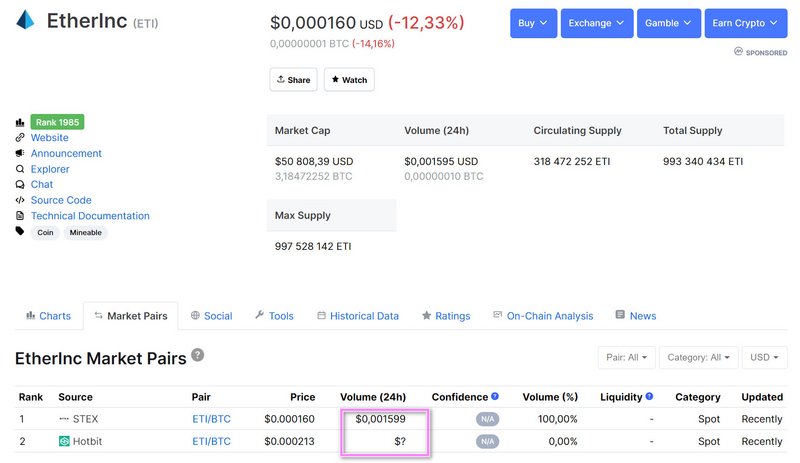Viewport: 800px width, 463px height.
Task: Click the Updated column header
Action: click(762, 397)
